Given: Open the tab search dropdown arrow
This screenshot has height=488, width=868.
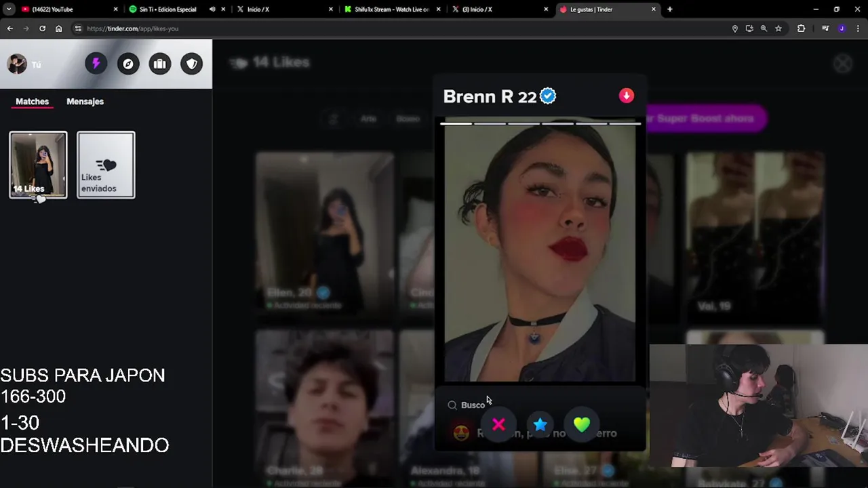Looking at the screenshot, I should tap(9, 9).
